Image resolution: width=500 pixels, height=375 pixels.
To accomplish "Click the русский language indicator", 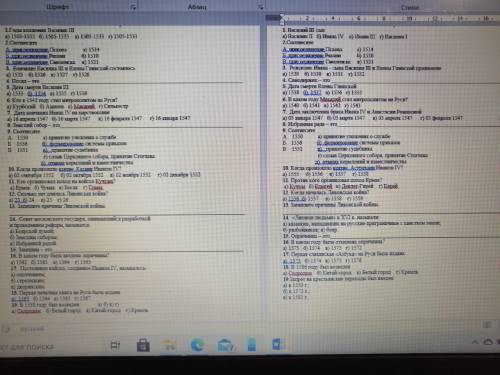I will [32, 329].
